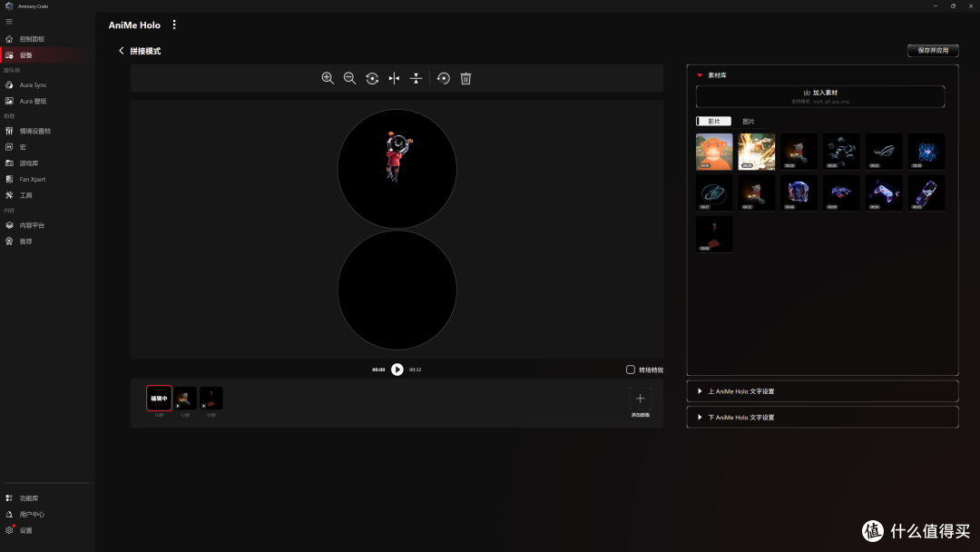Collapse the 素材库 panel
980x552 pixels.
click(700, 75)
